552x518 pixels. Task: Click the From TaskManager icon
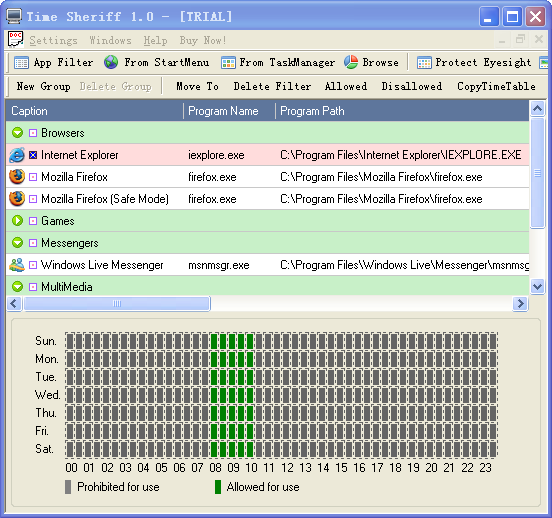pyautogui.click(x=228, y=63)
